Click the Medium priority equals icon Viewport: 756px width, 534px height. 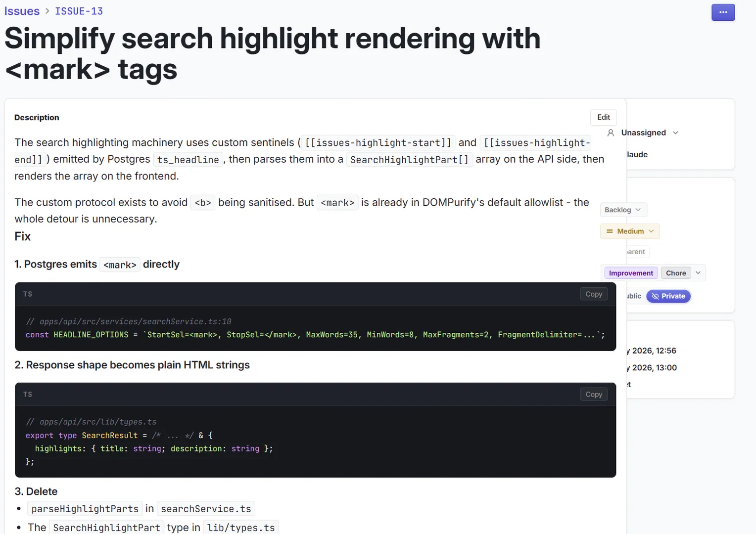pos(610,231)
